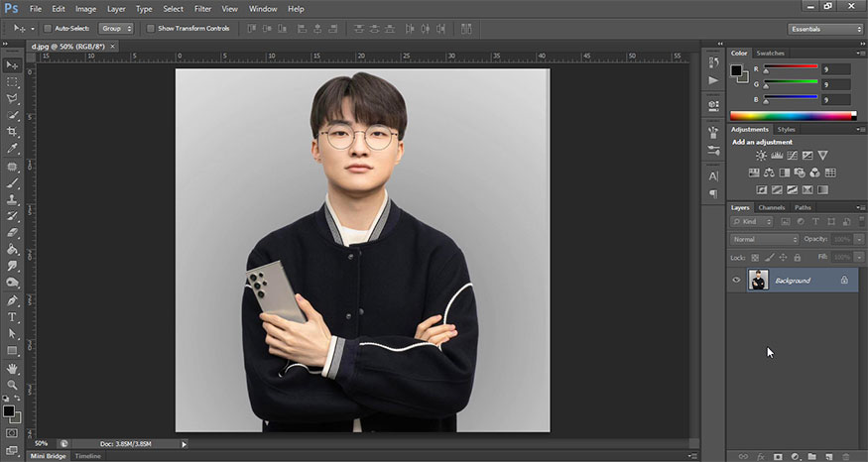Screen dimensions: 868x462
Task: Hide the Background layer eye icon
Action: click(x=736, y=280)
